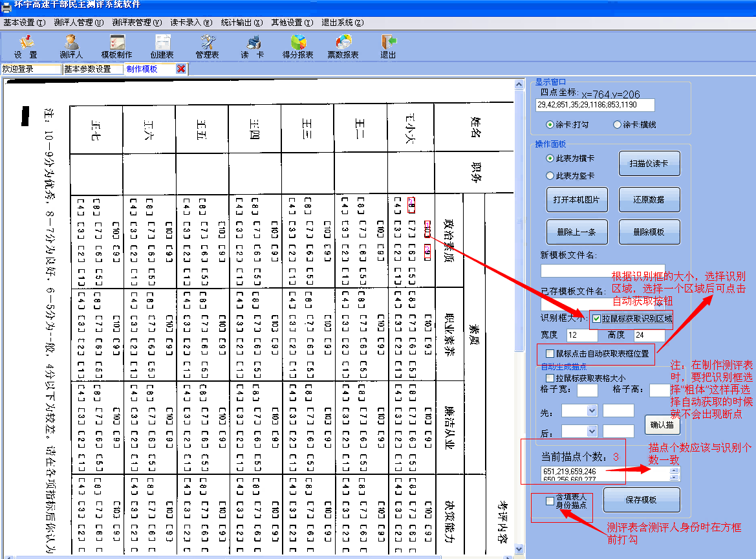Screen dimensions: 756x559
Task: Open the 测评表管理(V) menu
Action: (137, 23)
